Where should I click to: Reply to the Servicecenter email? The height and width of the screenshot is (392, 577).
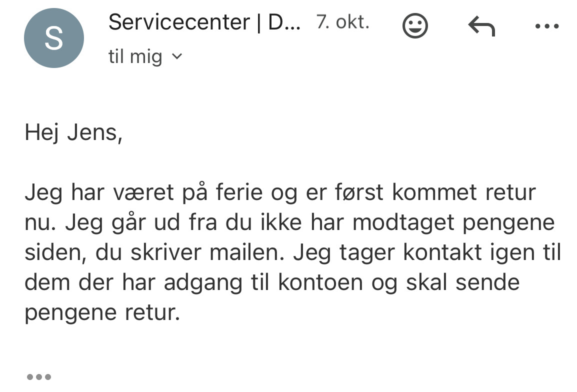(x=481, y=26)
